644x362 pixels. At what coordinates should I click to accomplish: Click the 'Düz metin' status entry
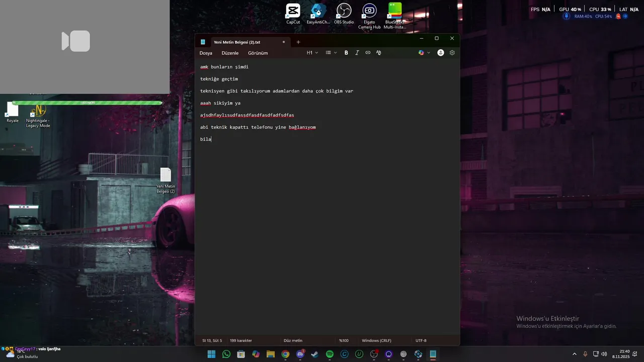coord(293,340)
